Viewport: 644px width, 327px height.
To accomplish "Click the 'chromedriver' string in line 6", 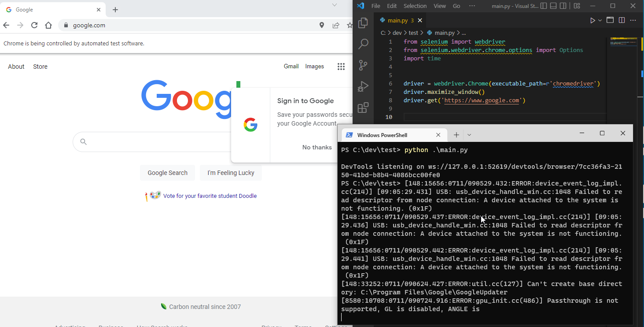I will tap(573, 83).
